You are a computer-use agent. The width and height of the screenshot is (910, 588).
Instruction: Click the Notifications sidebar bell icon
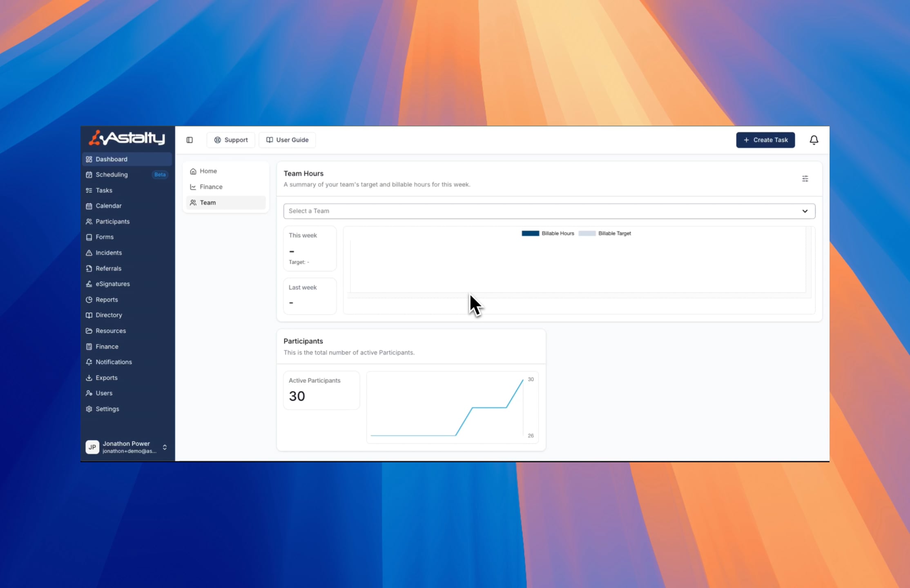(x=89, y=362)
